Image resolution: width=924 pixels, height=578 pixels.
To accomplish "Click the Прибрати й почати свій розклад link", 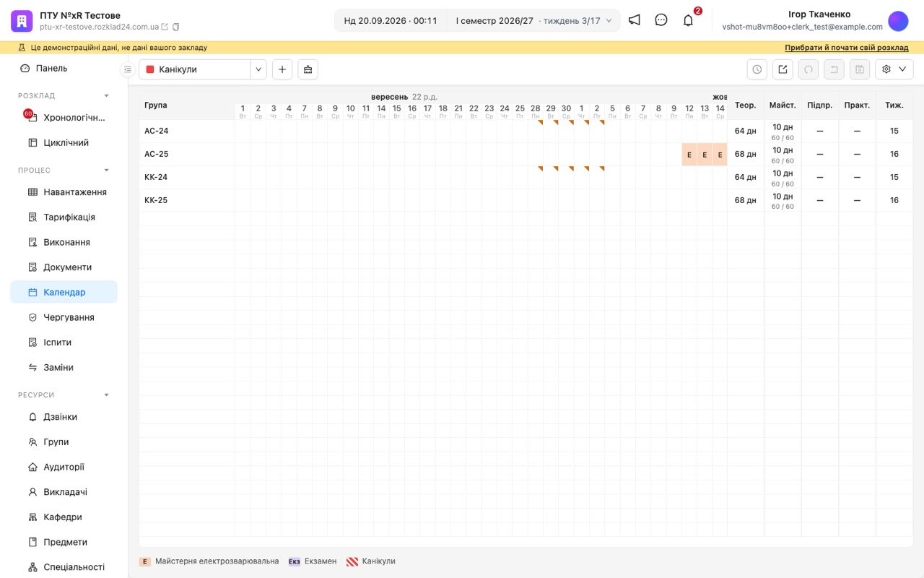I will click(847, 48).
